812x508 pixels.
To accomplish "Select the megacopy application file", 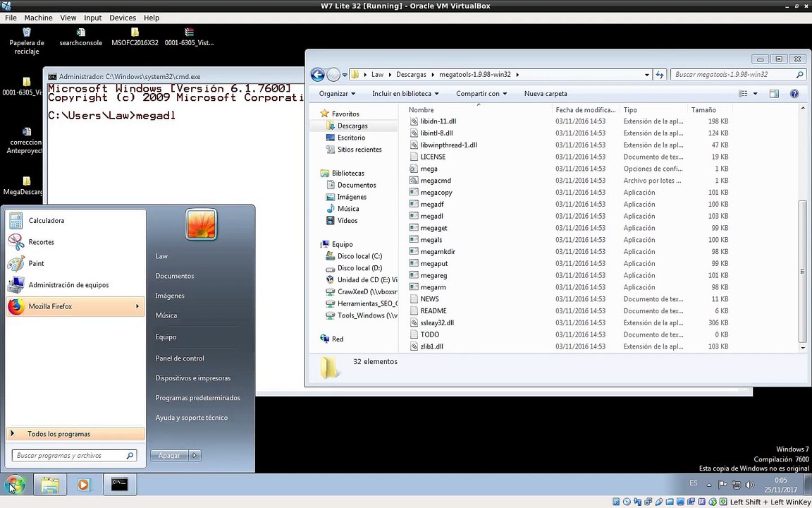I will (x=436, y=193).
